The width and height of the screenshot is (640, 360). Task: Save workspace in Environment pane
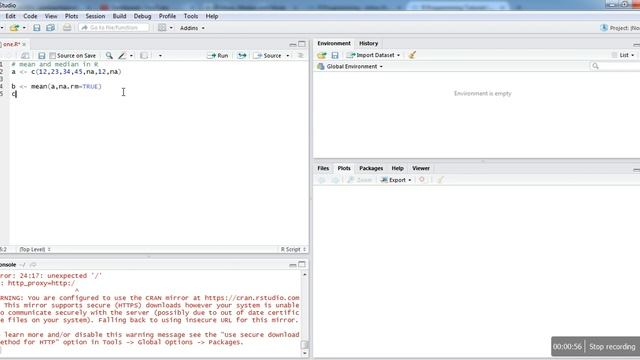tap(335, 55)
